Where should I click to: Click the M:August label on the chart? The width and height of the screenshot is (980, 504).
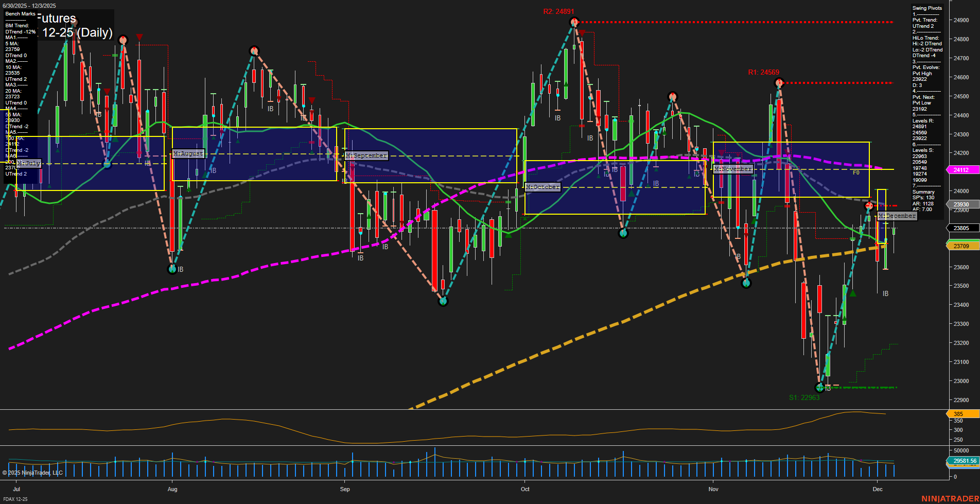point(188,153)
